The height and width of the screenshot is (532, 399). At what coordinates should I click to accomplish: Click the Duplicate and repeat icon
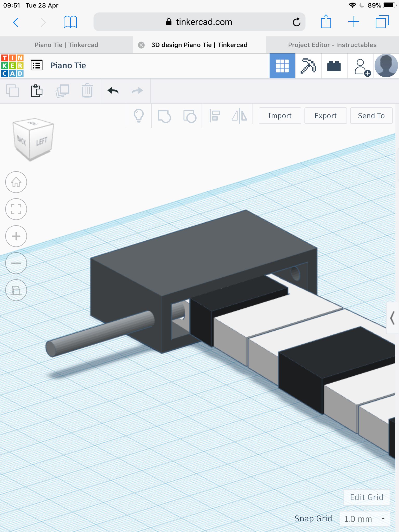pyautogui.click(x=62, y=91)
